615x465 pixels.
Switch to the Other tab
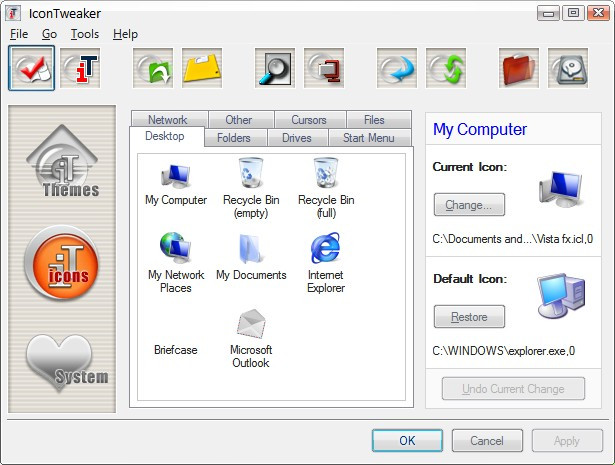(x=241, y=119)
